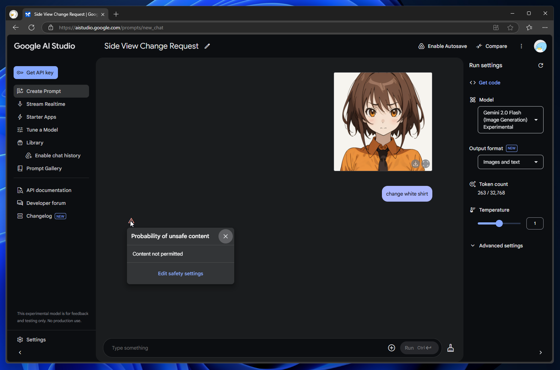This screenshot has height=370, width=560.
Task: Open a new browser tab
Action: pos(116,14)
